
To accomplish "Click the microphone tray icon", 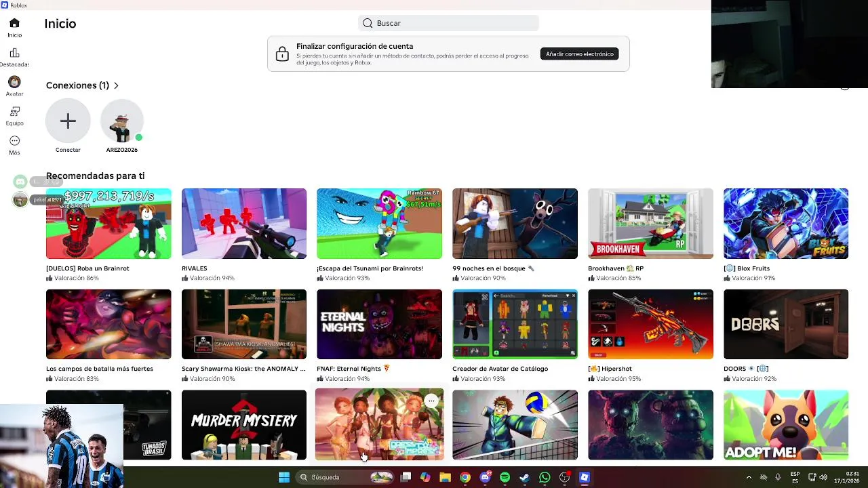I will 778,477.
